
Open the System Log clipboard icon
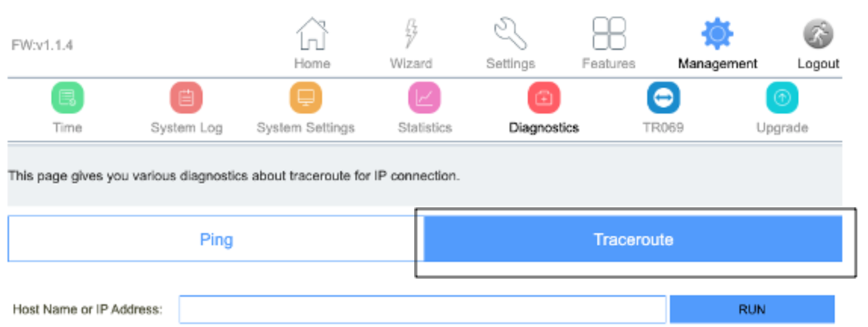coord(186,98)
